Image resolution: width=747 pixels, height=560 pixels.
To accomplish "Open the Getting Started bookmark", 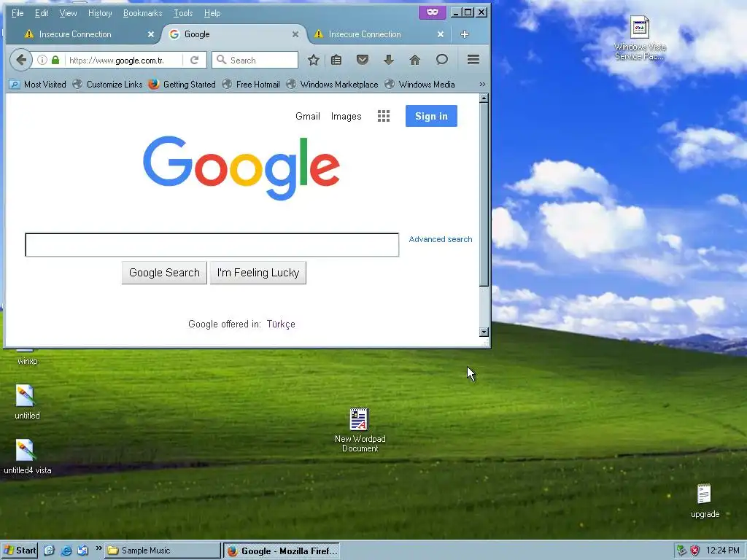I will (182, 85).
